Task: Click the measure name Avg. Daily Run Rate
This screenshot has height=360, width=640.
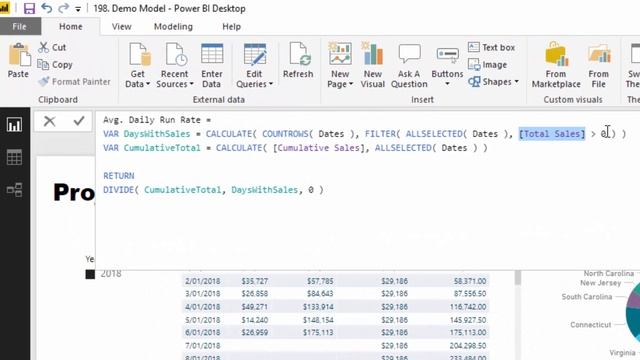Action: [152, 120]
